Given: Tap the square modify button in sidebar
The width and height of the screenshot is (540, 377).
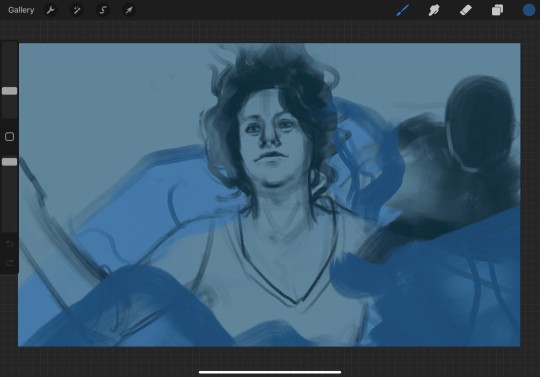Looking at the screenshot, I should 9,137.
